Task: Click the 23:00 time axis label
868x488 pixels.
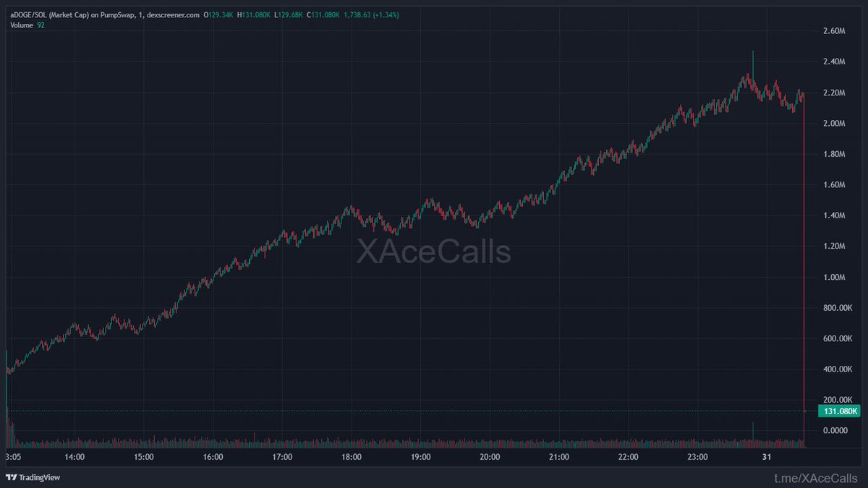Action: point(697,457)
